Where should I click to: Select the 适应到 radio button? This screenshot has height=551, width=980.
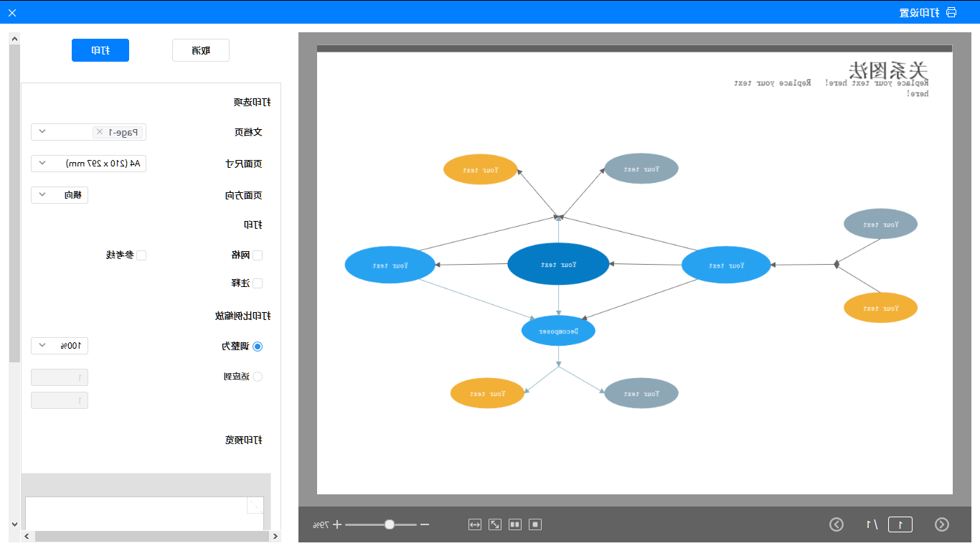[x=258, y=377]
